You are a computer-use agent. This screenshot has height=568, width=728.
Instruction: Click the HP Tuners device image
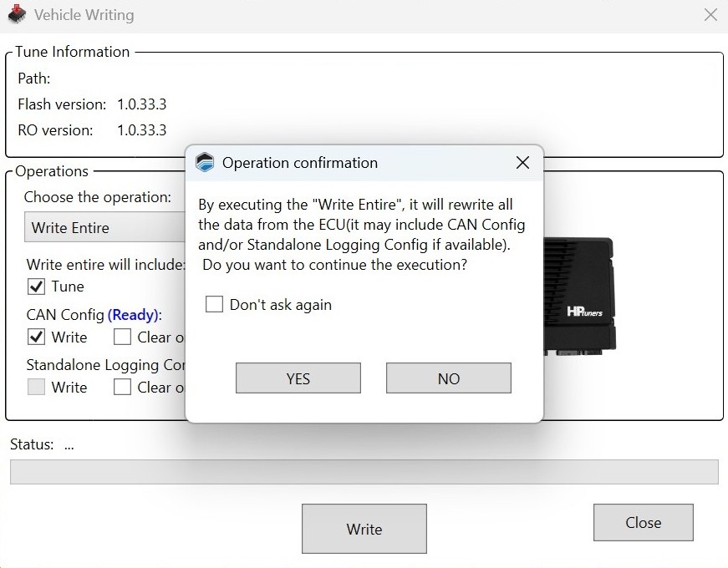point(580,294)
